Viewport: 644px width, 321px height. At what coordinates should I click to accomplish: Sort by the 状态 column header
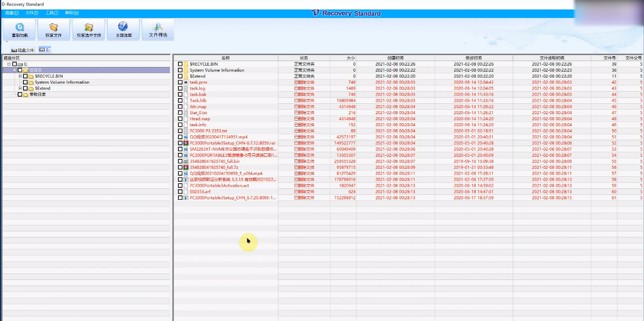304,58
